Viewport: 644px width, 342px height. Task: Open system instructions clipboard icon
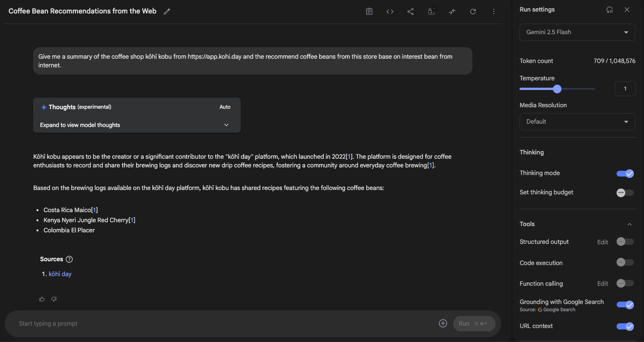click(x=369, y=12)
